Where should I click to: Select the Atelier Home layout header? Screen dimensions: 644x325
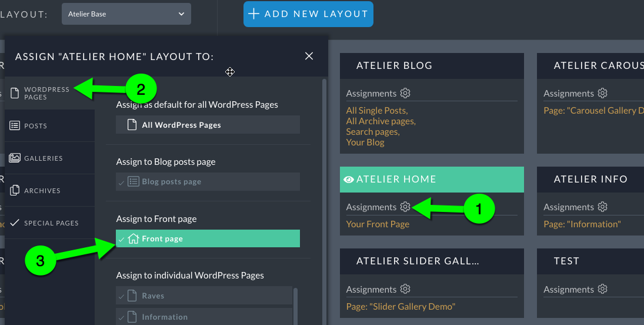432,180
